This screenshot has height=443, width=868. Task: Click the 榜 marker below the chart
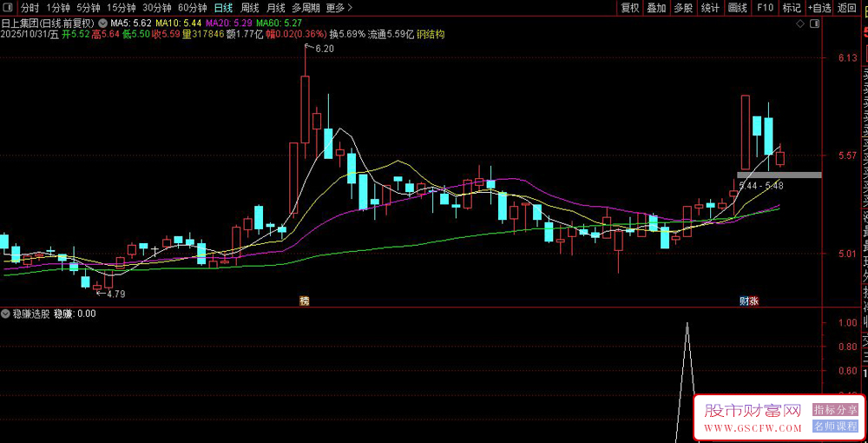click(x=305, y=301)
